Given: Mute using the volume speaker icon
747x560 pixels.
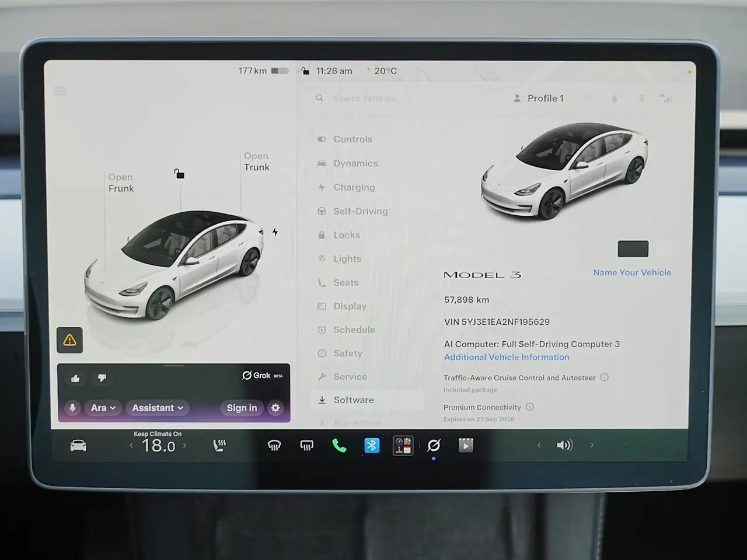Looking at the screenshot, I should [564, 445].
